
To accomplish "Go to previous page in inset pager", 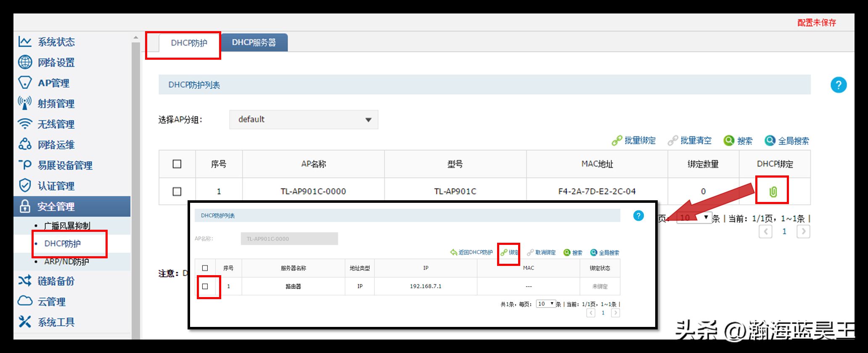I will tap(591, 313).
